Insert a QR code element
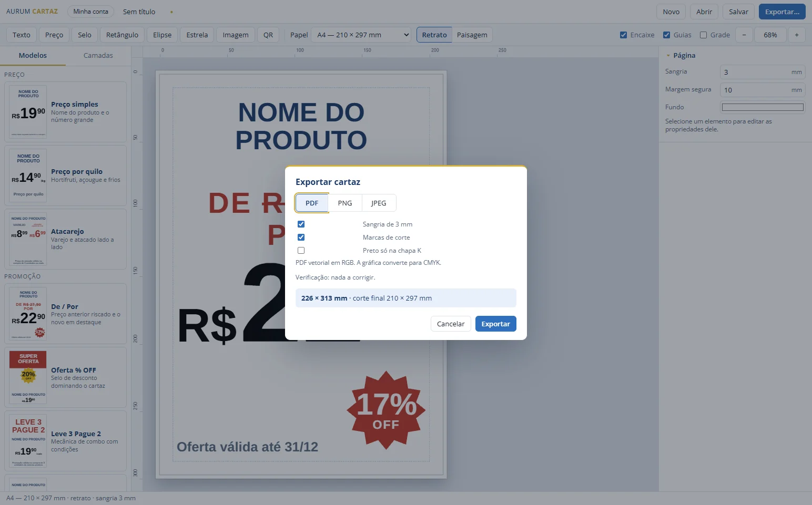Screen dimensions: 812x505 [268, 35]
